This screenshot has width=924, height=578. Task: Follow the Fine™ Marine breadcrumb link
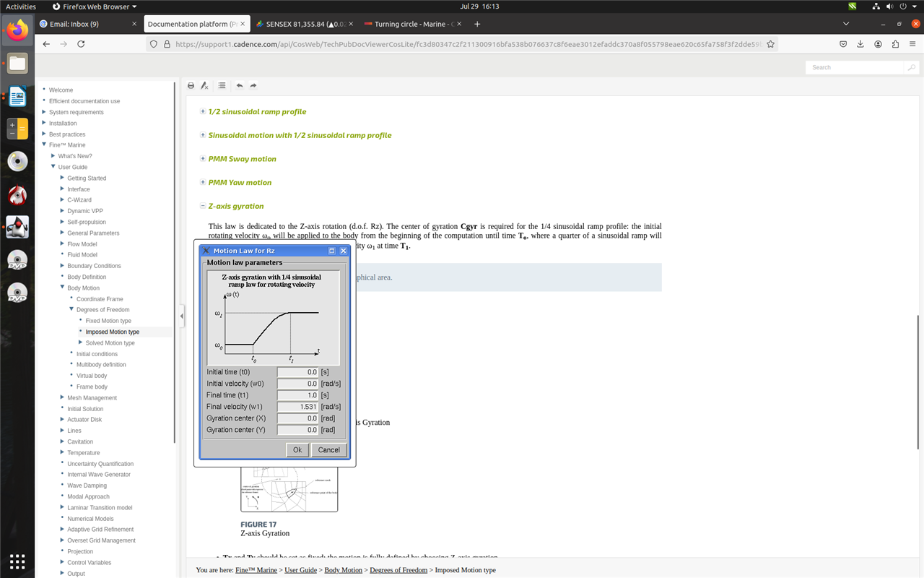pyautogui.click(x=256, y=570)
